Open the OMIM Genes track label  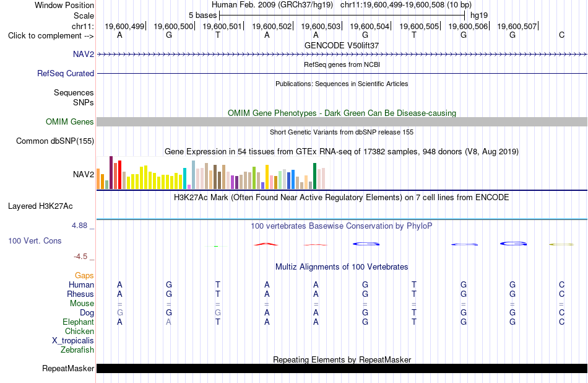tap(69, 121)
